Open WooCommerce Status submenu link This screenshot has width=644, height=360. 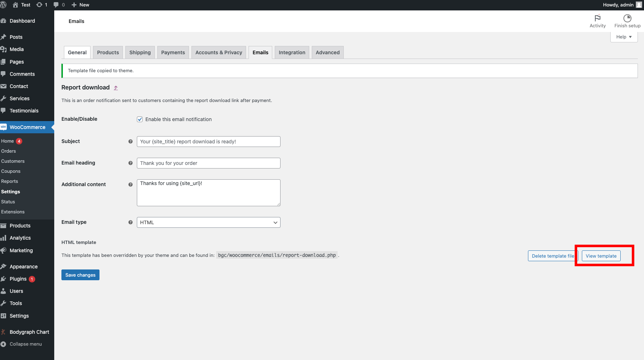[8, 202]
